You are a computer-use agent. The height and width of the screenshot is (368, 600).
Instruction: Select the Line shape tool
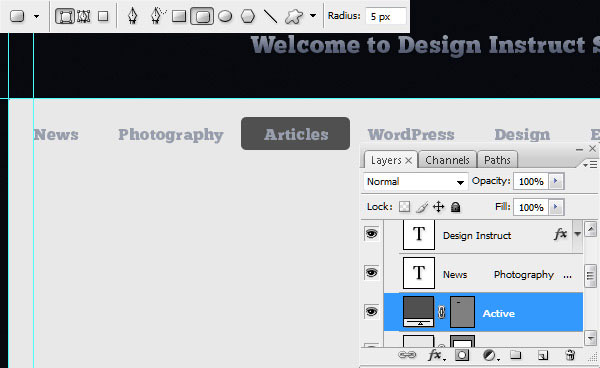(271, 16)
